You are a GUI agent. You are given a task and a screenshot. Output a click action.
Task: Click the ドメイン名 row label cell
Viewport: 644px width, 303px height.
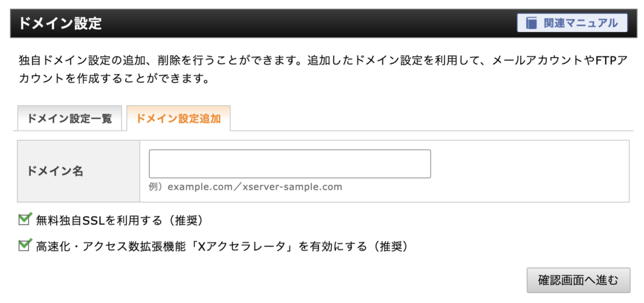click(x=79, y=171)
